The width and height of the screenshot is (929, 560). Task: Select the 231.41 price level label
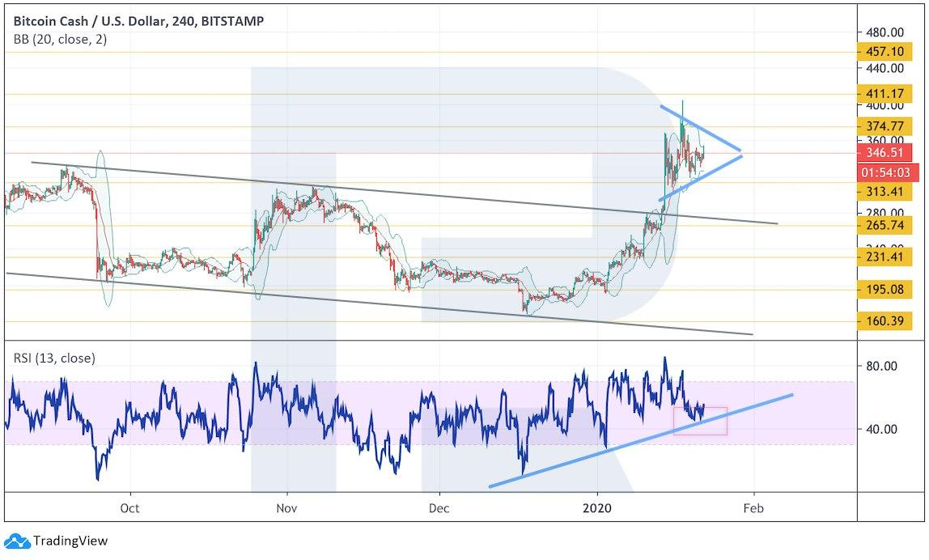(885, 257)
